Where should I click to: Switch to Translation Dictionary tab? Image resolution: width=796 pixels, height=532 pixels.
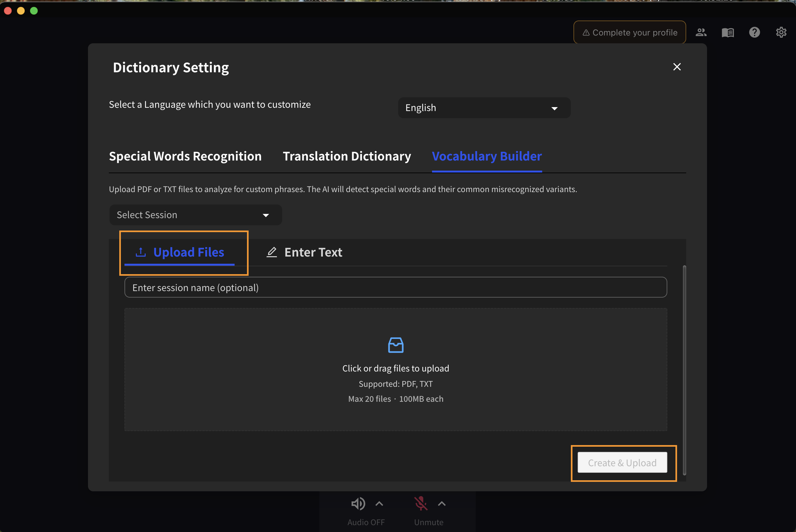[x=347, y=156]
